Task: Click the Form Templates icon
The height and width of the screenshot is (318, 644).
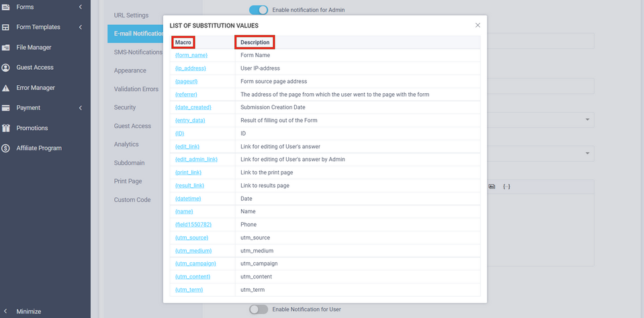Action: tap(6, 28)
